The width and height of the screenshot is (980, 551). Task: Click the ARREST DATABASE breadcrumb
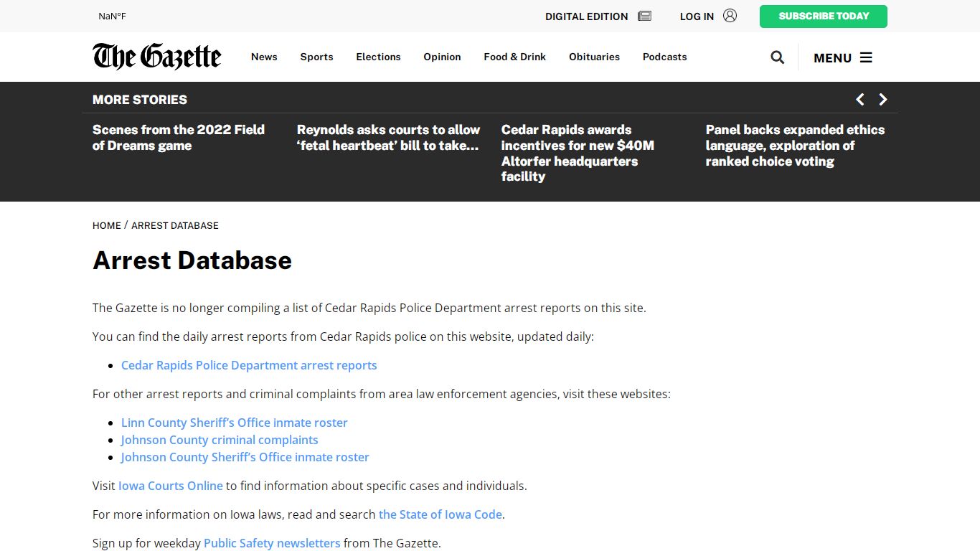pyautogui.click(x=175, y=225)
